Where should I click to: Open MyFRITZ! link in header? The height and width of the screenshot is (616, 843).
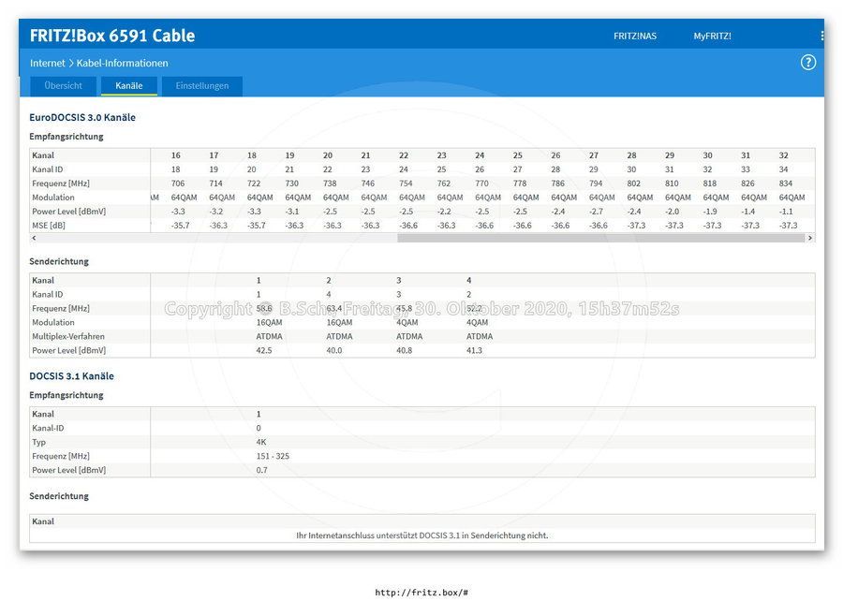pos(713,36)
